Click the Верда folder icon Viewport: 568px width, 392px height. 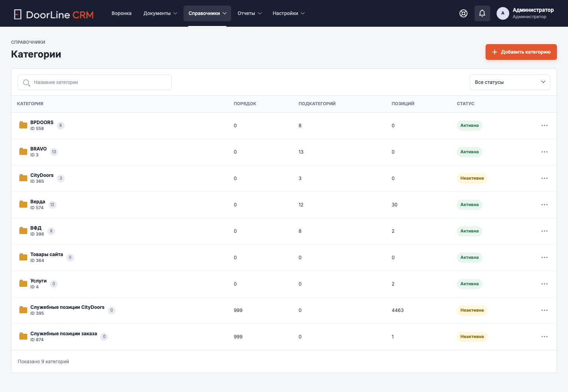tap(23, 204)
